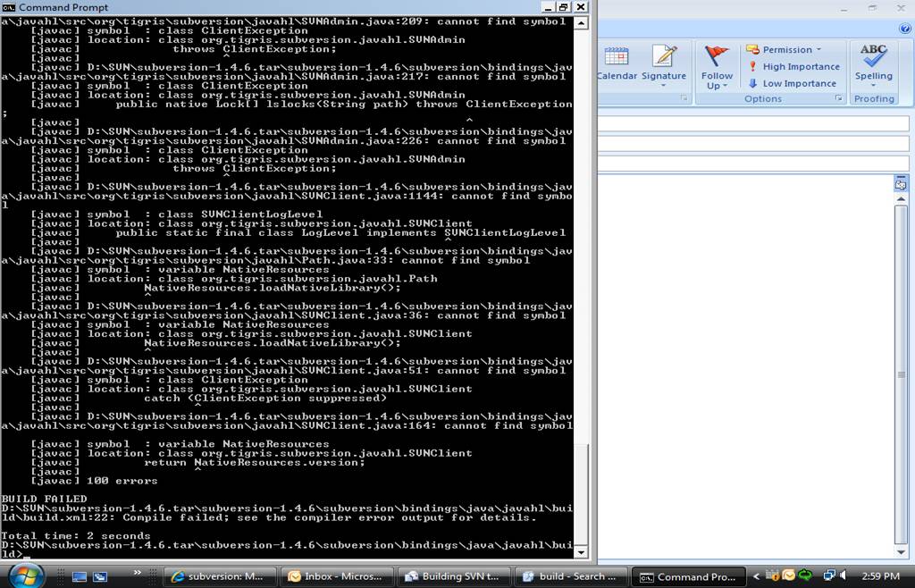Viewport: 915px width, 588px height.
Task: Minimize the Outlook message window
Action: [844, 8]
